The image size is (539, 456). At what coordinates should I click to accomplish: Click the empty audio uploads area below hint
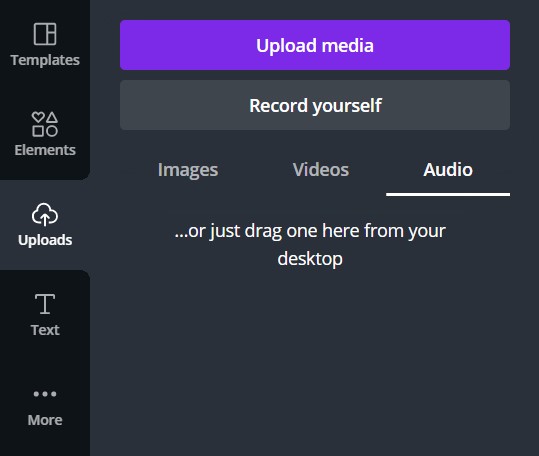[x=315, y=361]
